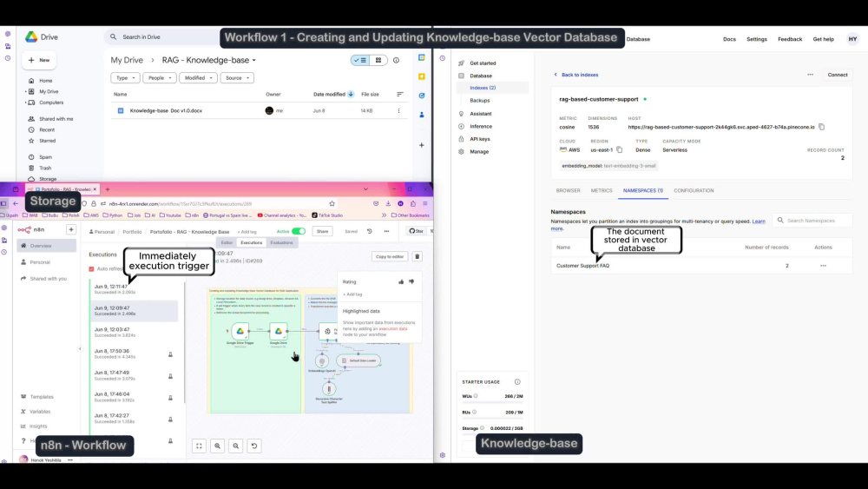The width and height of the screenshot is (868, 489).
Task: Select execution Jun 8, 17:50:36
Action: [x=134, y=354]
